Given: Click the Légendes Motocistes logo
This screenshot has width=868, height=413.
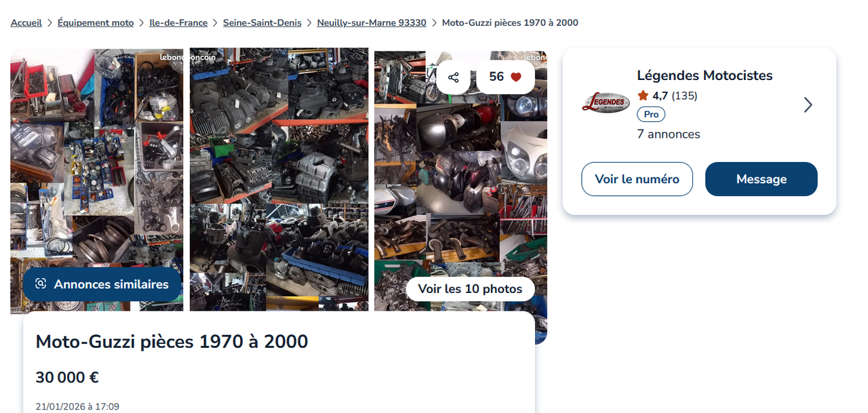Looking at the screenshot, I should pos(606,103).
